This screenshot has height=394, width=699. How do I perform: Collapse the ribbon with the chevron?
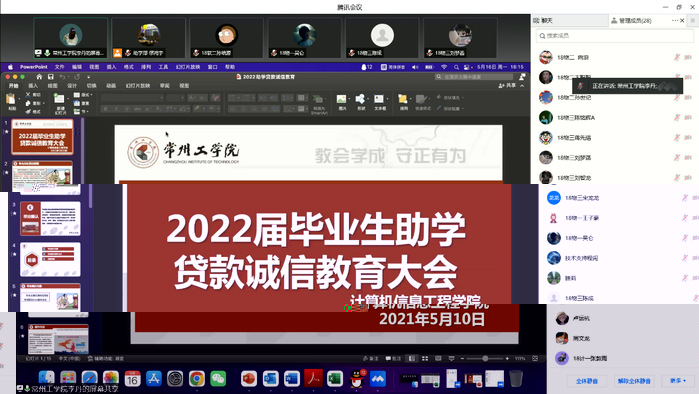point(522,86)
